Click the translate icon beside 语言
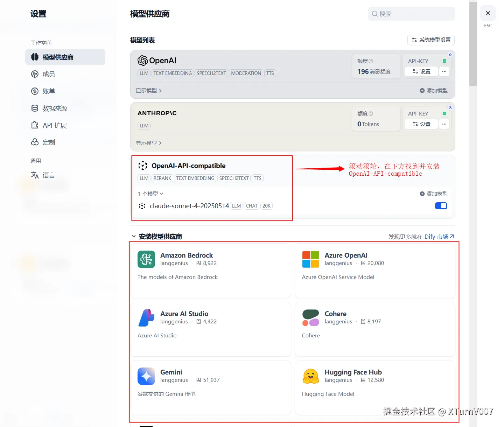504x427 pixels. coord(35,175)
